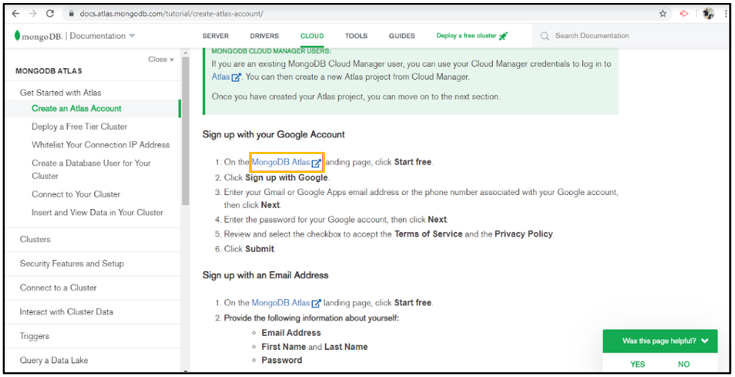Click the MongoDB leaf logo
The image size is (735, 377).
click(x=17, y=36)
